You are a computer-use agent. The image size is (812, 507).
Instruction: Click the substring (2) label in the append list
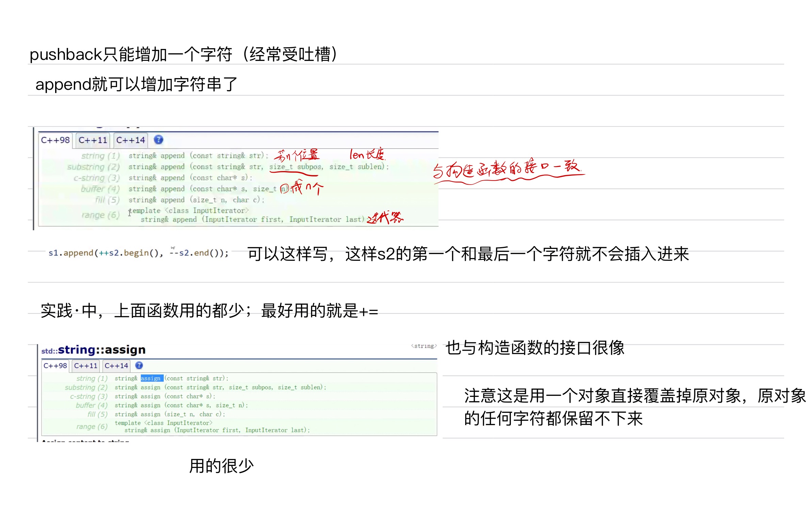pos(93,167)
